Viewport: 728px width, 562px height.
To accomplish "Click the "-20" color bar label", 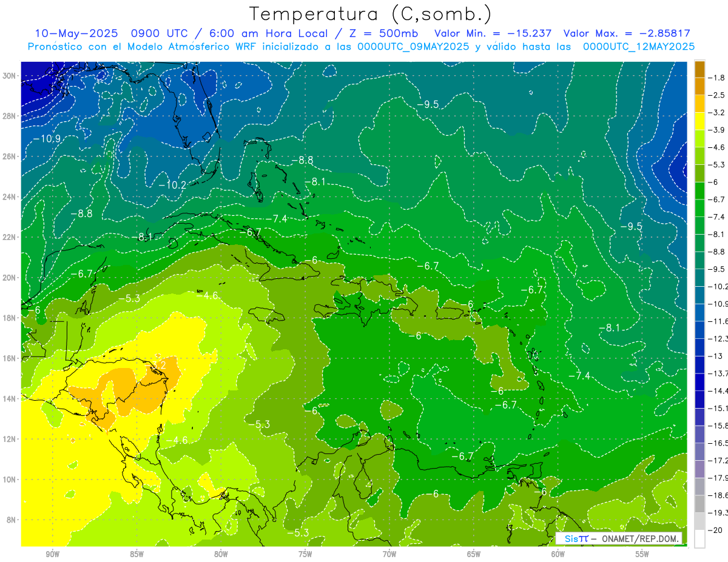I will [x=716, y=530].
